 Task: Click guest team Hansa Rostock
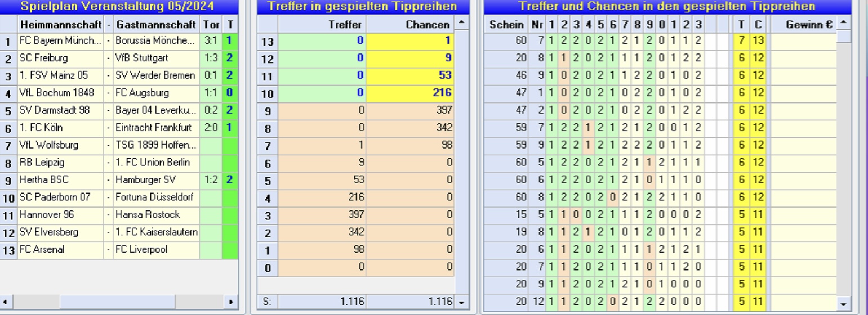pos(157,215)
